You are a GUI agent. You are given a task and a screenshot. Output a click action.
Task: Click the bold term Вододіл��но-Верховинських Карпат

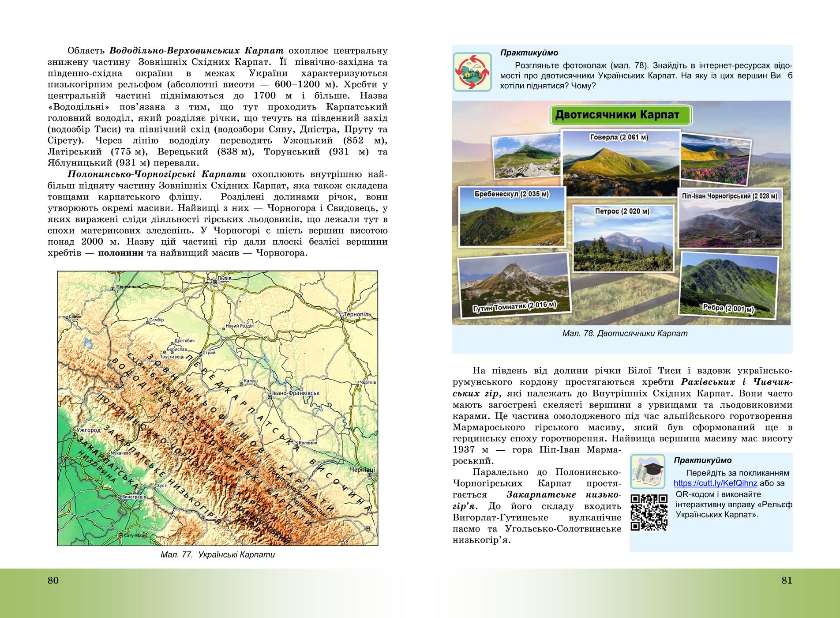point(196,50)
